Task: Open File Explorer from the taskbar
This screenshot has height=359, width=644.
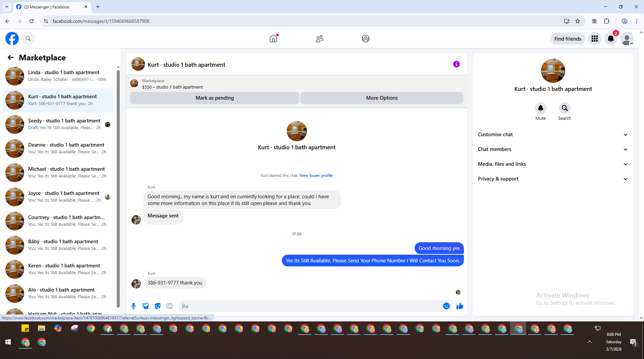Action: tap(41, 328)
